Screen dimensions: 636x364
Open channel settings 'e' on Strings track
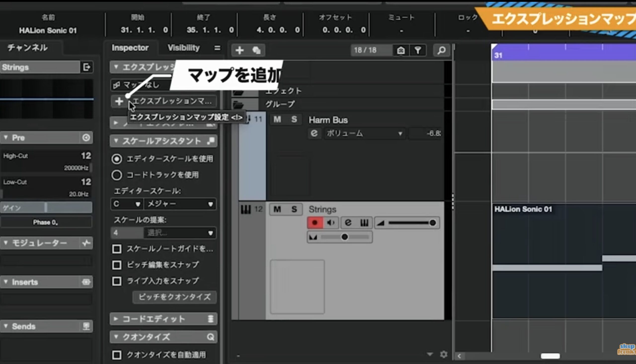point(348,223)
